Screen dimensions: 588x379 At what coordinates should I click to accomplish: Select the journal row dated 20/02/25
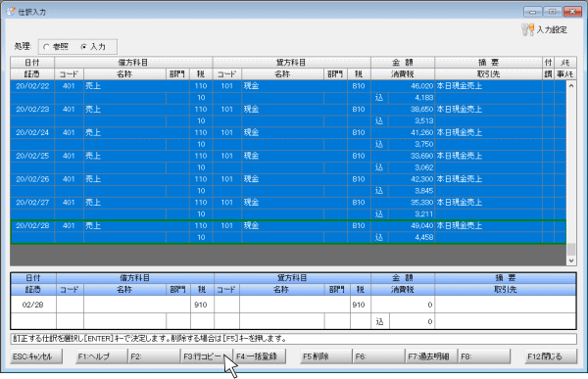tap(288, 162)
